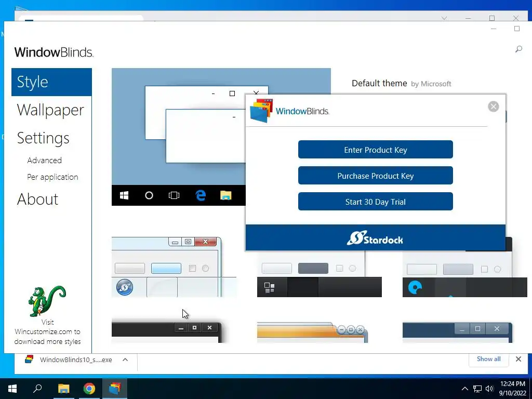Open taskbar search
Viewport: 532px width, 399px height.
(37, 389)
